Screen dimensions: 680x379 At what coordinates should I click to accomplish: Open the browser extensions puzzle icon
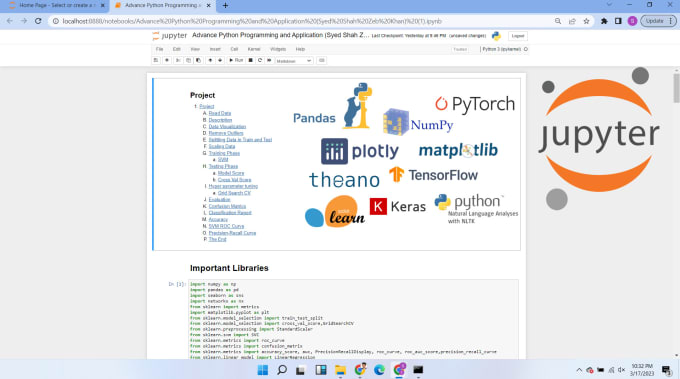604,21
